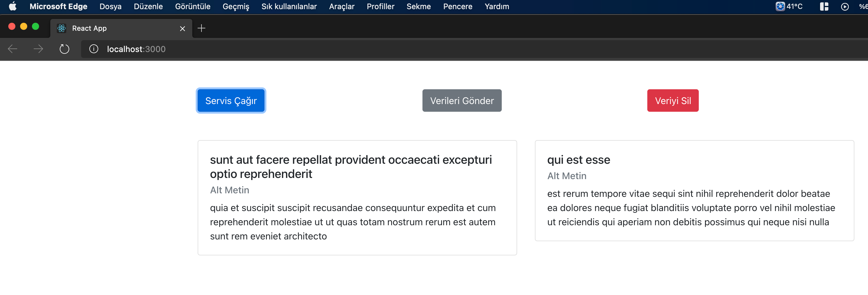
Task: Click 'Alt Metin' under the first card title
Action: coord(230,190)
